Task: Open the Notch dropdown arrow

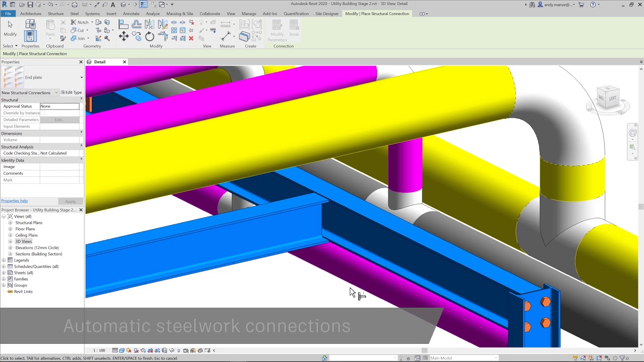Action: point(92,22)
